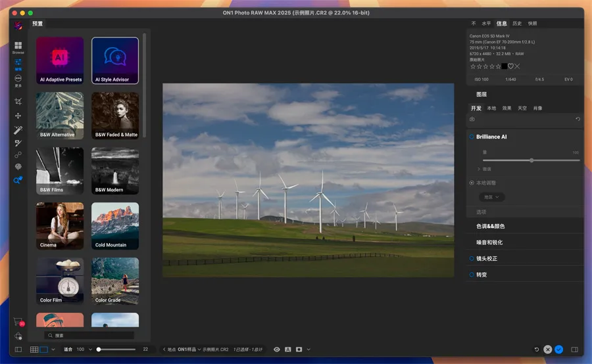Adjust the Brilliance AI amount slider
Image resolution: width=592 pixels, height=364 pixels.
pyautogui.click(x=531, y=160)
